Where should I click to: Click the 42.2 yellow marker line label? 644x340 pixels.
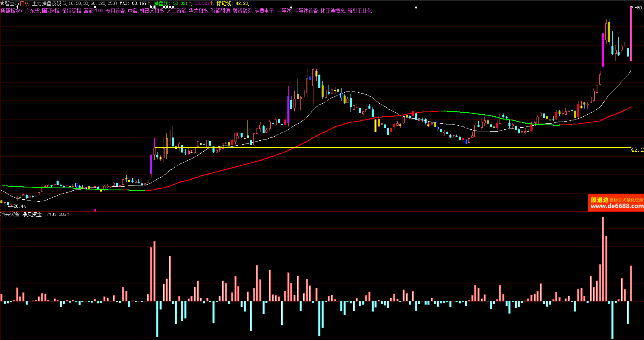[637, 150]
